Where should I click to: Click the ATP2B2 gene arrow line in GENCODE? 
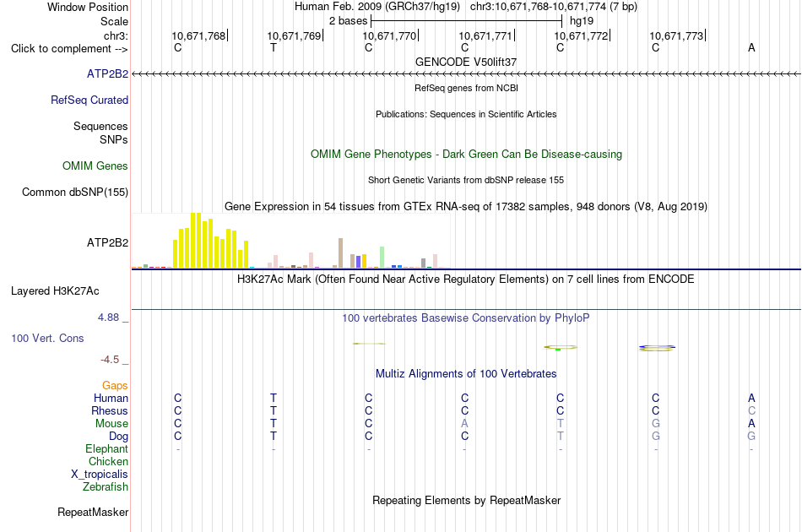click(466, 74)
